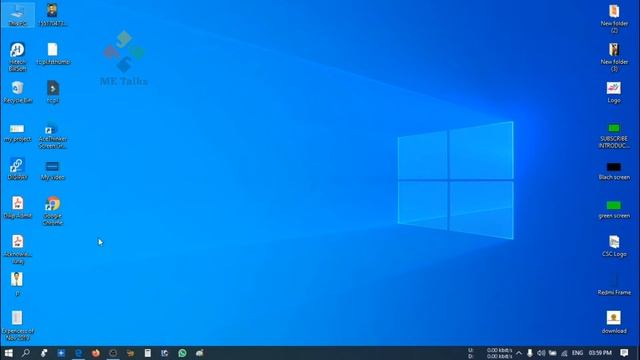Open Firefox from the taskbar

click(x=96, y=353)
